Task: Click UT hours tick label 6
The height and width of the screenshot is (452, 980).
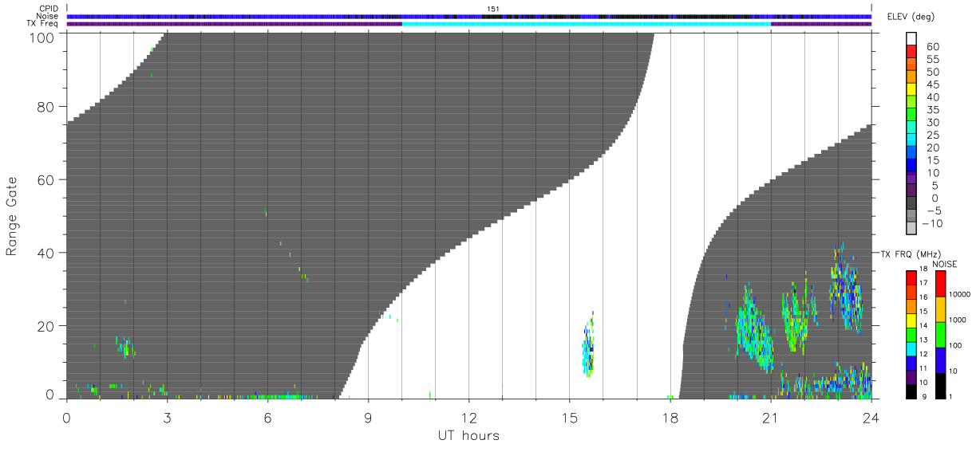Action: pos(267,416)
